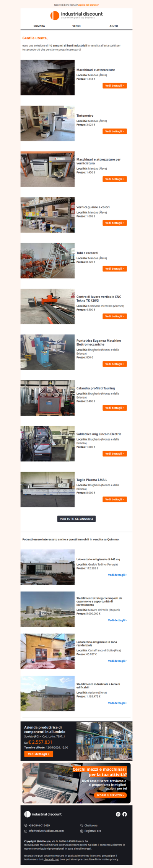Click Vedi dettagli for Tubi e raccordi
The height and width of the screenshot is (868, 153).
pos(115,268)
